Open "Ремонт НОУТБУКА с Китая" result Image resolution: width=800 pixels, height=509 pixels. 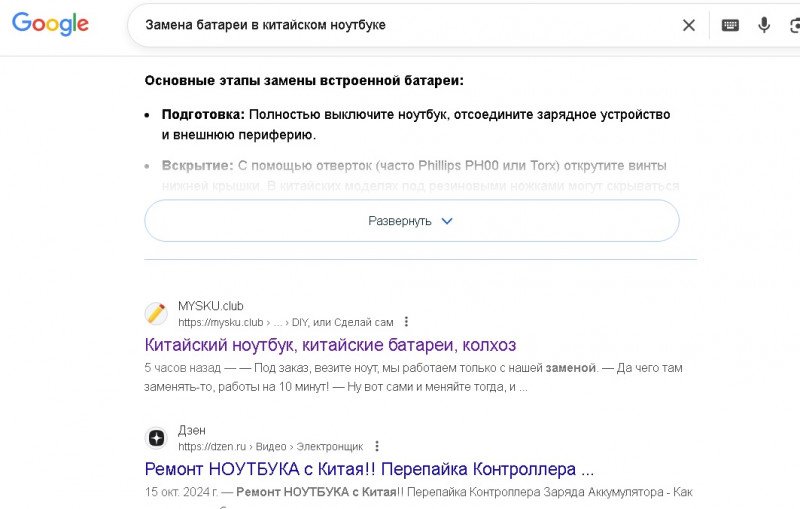(x=369, y=469)
